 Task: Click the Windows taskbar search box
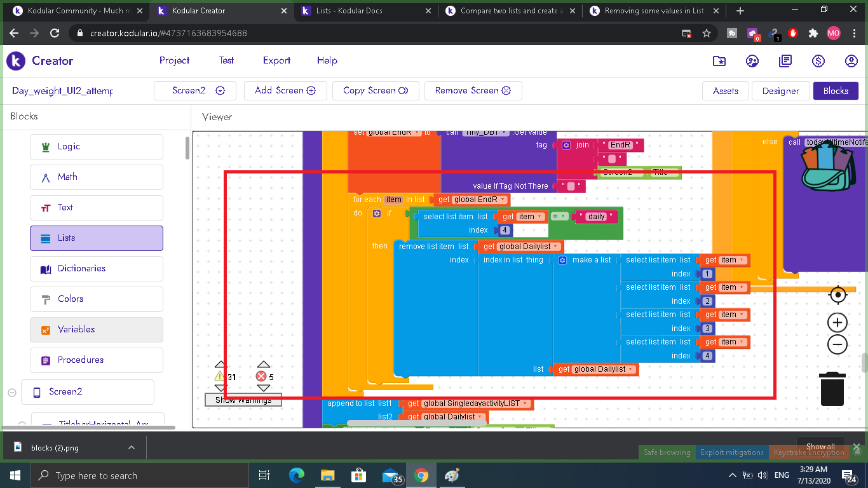coord(140,475)
